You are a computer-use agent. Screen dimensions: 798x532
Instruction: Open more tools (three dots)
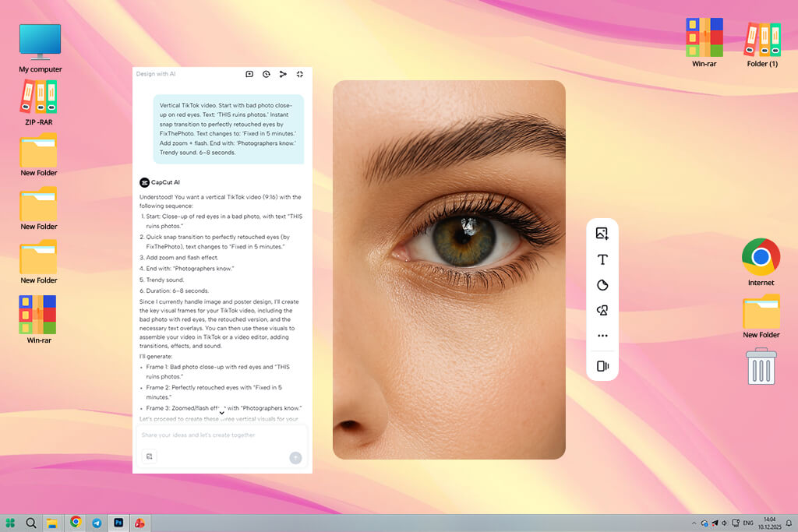pos(602,336)
